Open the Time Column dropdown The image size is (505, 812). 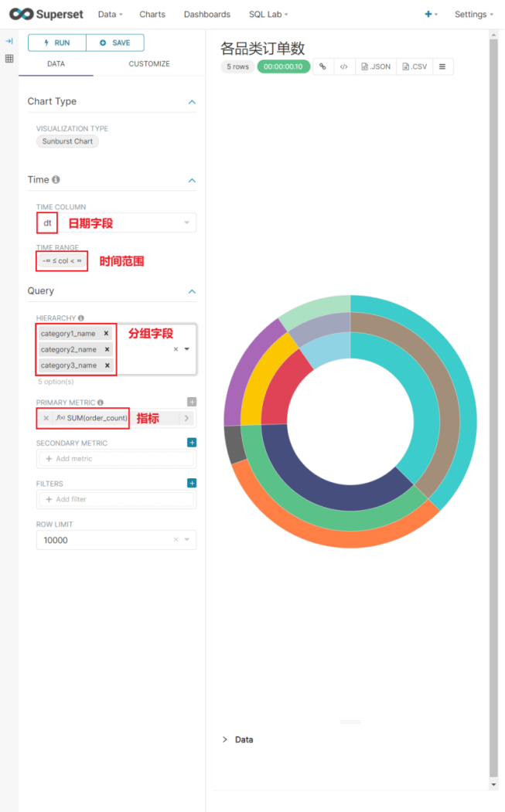coord(186,223)
